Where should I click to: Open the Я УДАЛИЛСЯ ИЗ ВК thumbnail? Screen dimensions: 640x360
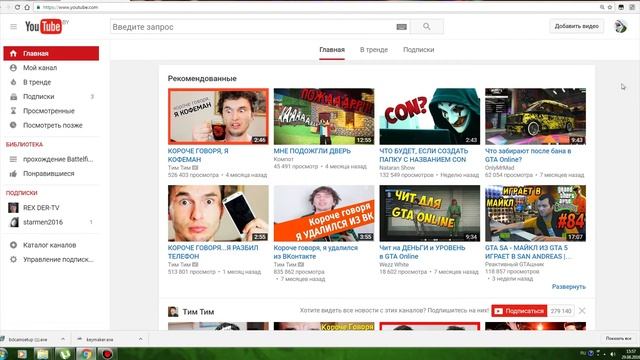coord(324,213)
